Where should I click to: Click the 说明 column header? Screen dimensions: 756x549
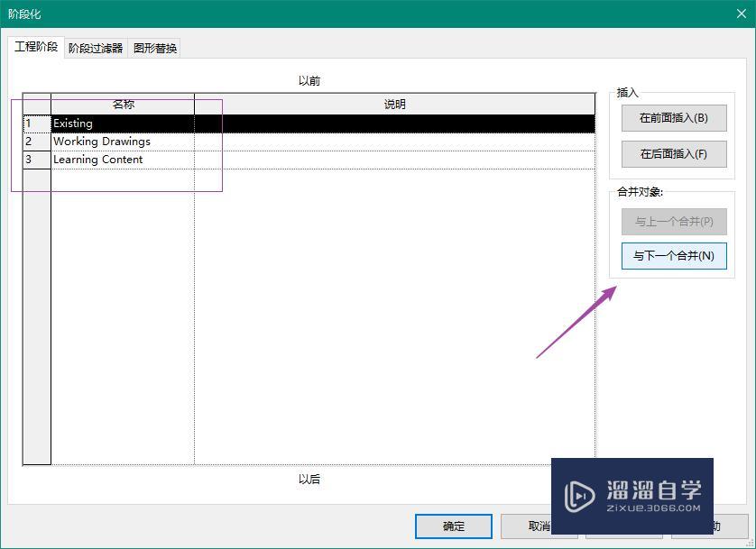tap(395, 104)
